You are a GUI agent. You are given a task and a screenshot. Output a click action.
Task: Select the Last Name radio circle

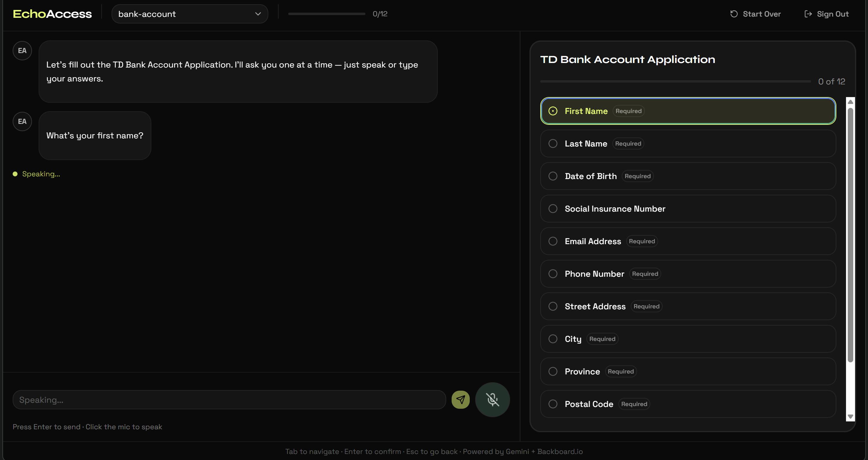click(553, 143)
